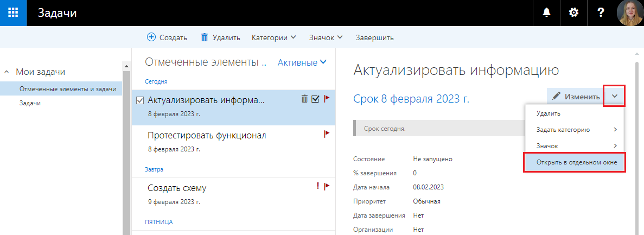The image size is (644, 235).
Task: Open the user profile photo
Action: pos(630,13)
